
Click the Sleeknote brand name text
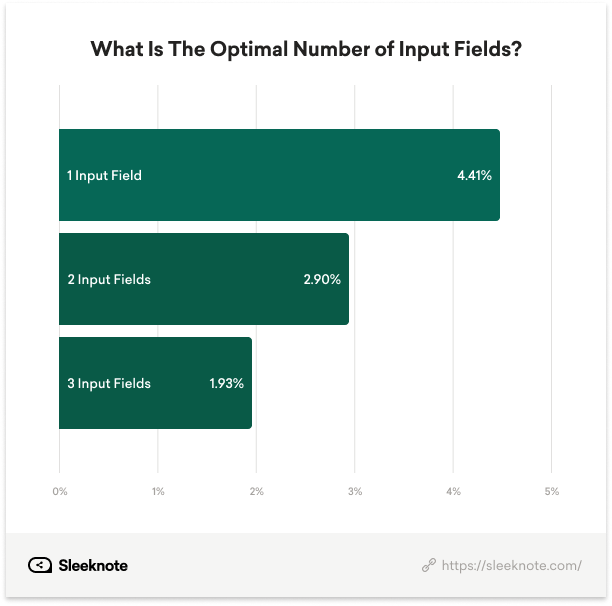93,565
